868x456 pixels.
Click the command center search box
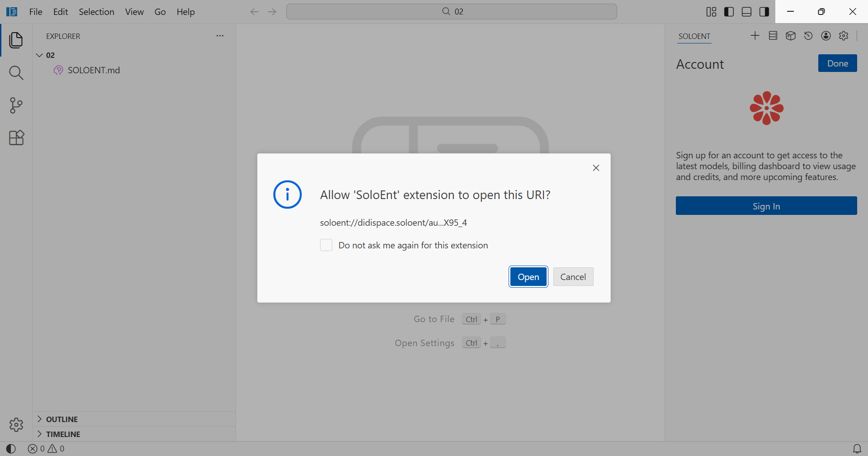[452, 12]
